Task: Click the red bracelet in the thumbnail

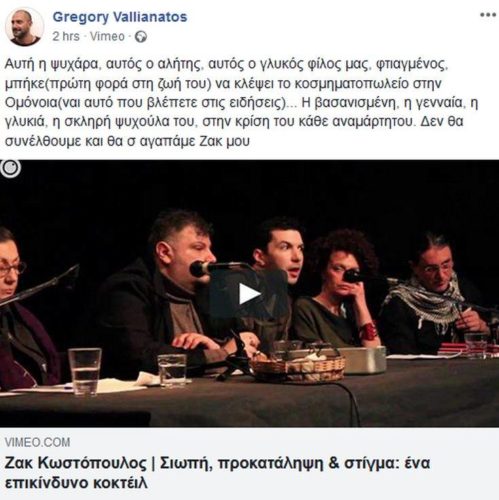Action: [368, 331]
